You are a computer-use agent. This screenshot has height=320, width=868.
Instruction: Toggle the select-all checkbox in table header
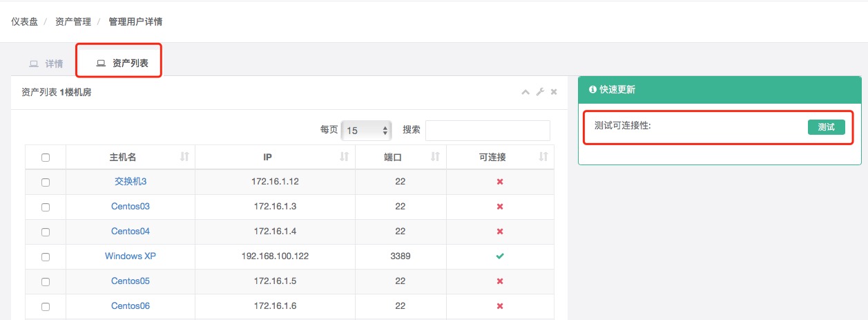(46, 158)
